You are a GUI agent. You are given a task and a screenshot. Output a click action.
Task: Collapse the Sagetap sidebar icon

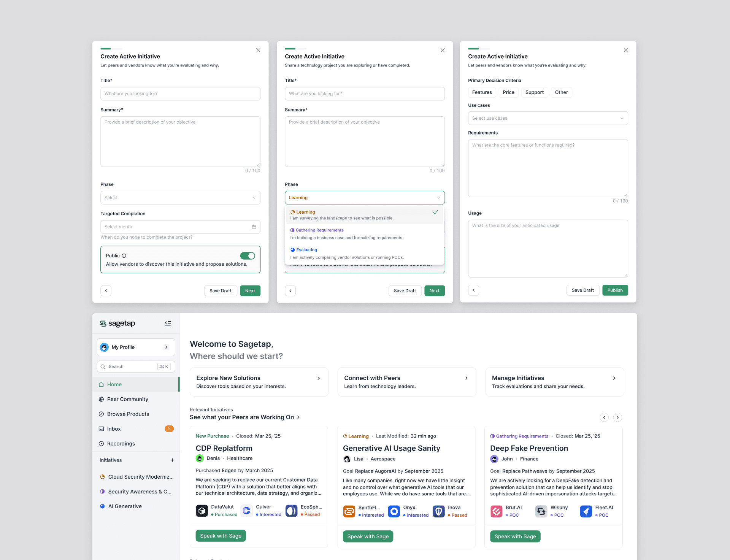point(168,324)
